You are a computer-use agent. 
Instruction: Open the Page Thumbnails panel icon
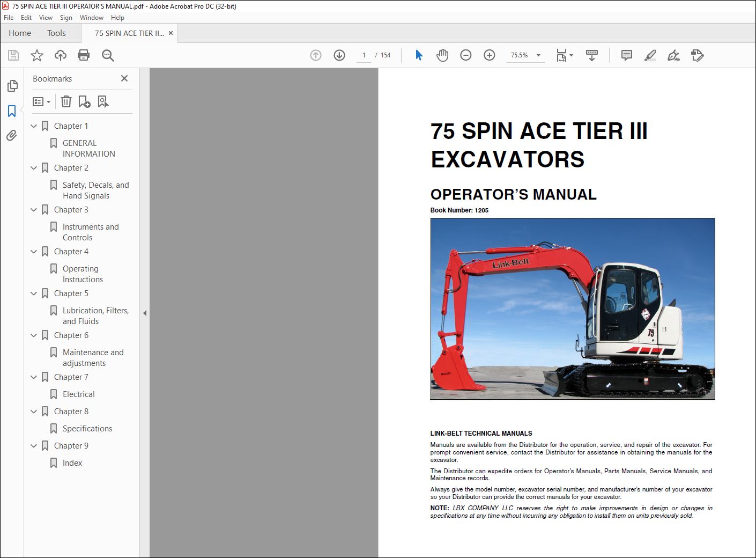12,86
